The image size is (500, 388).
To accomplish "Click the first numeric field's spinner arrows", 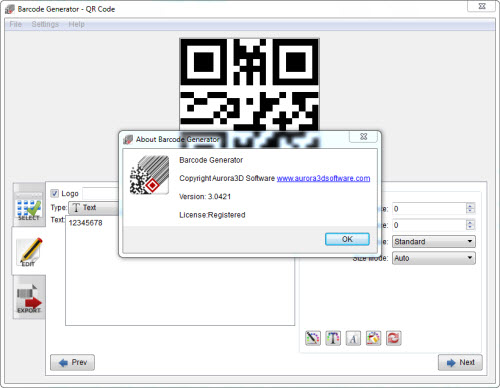I will 470,209.
